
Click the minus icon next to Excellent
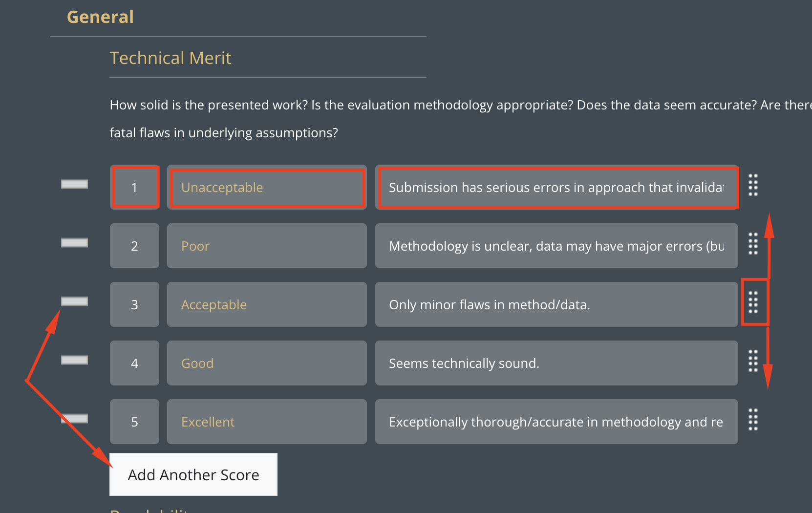click(x=74, y=419)
